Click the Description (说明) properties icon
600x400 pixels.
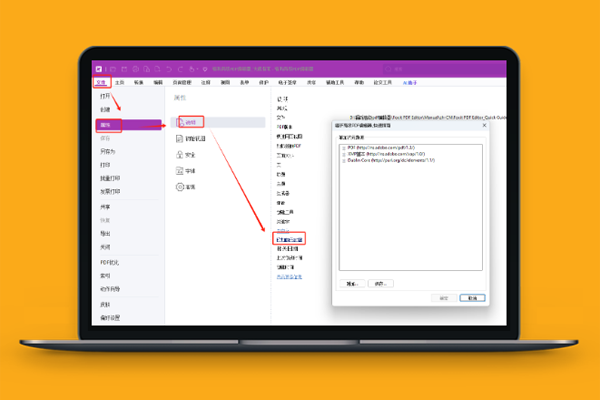179,122
